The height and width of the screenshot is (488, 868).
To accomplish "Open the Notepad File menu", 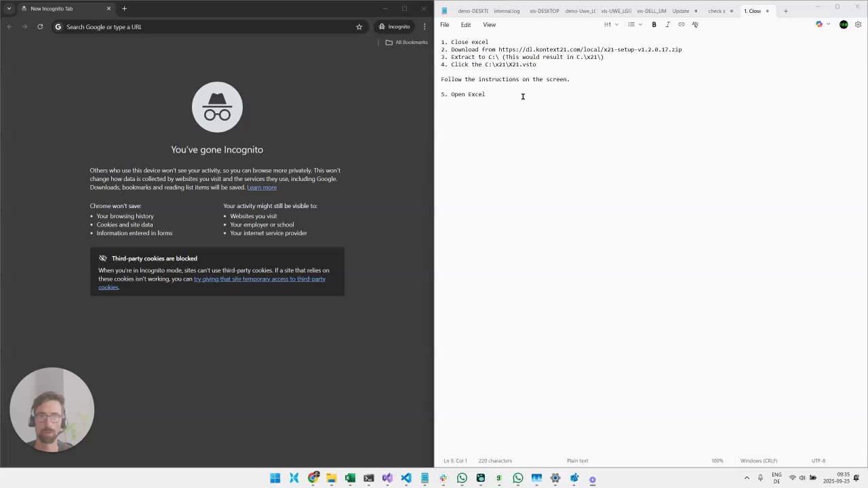I will (x=445, y=24).
